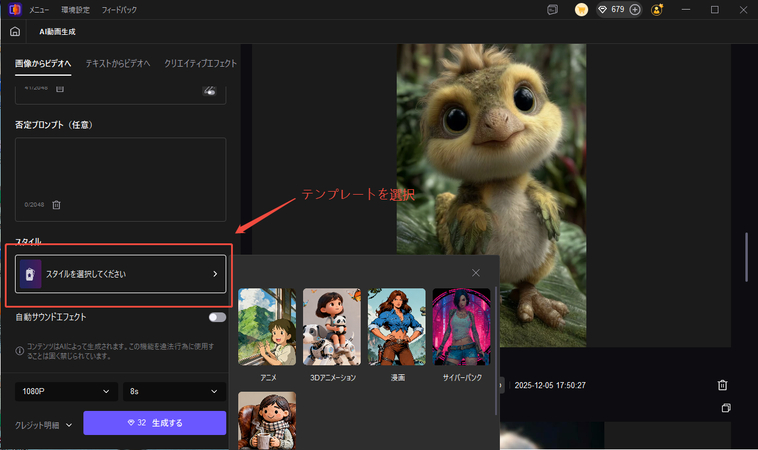Delete the generated video dated 2025-12-05
758x450 pixels.
[722, 385]
